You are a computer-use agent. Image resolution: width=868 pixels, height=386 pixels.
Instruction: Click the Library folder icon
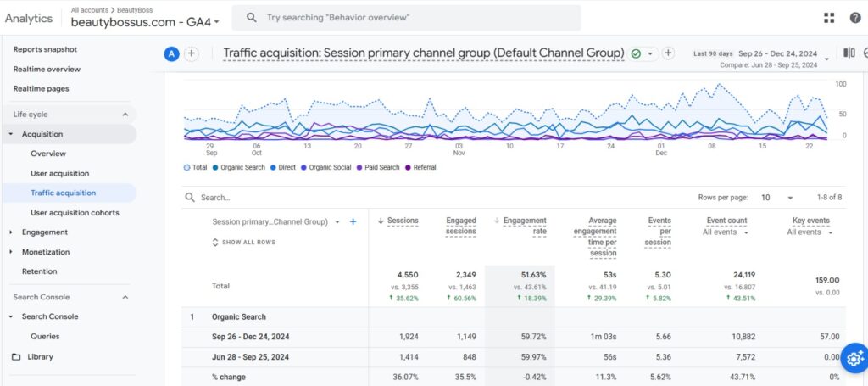click(16, 357)
